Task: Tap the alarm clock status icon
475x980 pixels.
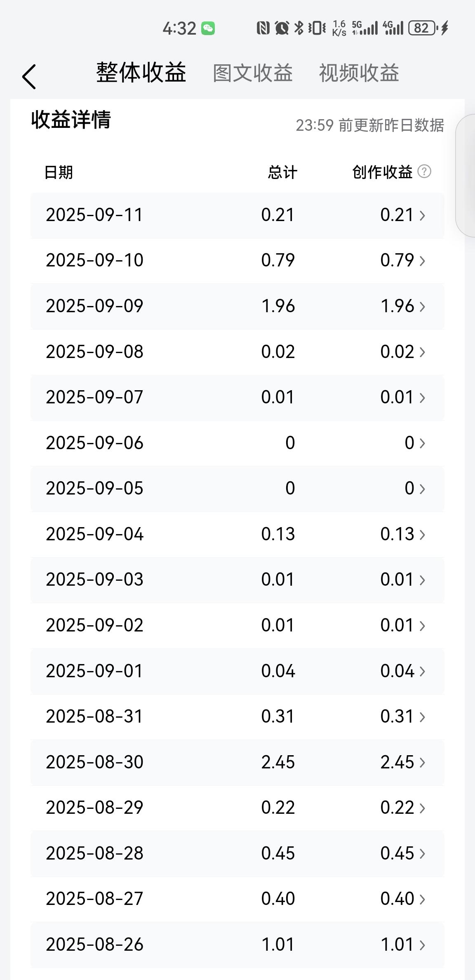Action: tap(282, 28)
